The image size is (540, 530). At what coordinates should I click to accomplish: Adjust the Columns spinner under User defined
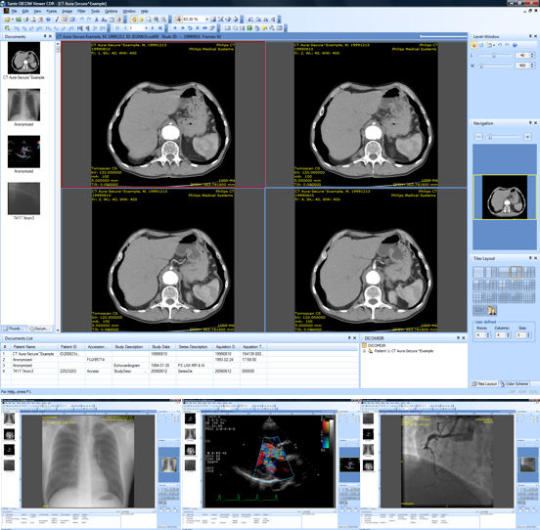pyautogui.click(x=508, y=335)
